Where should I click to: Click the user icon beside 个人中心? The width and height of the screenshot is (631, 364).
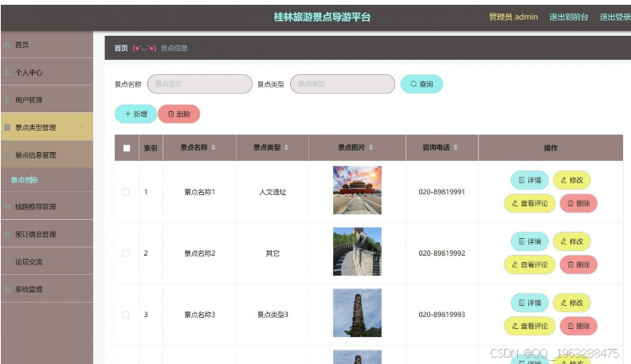point(7,72)
